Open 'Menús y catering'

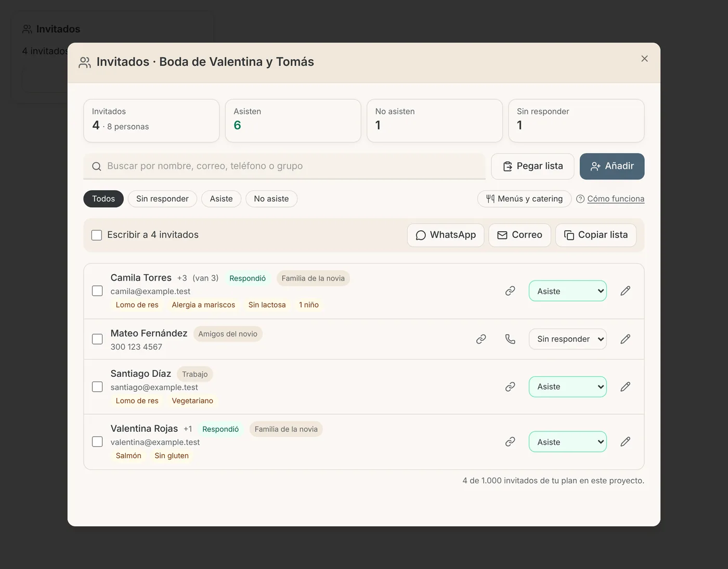pyautogui.click(x=524, y=199)
